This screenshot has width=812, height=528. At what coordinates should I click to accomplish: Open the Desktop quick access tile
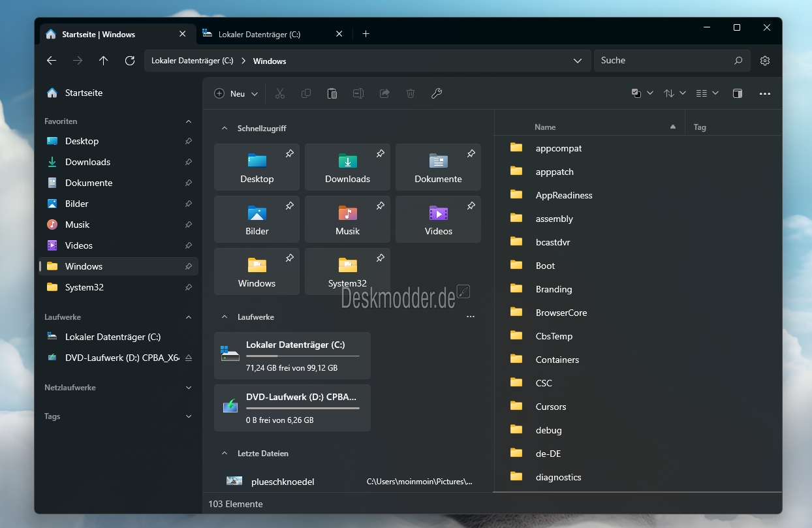[257, 167]
